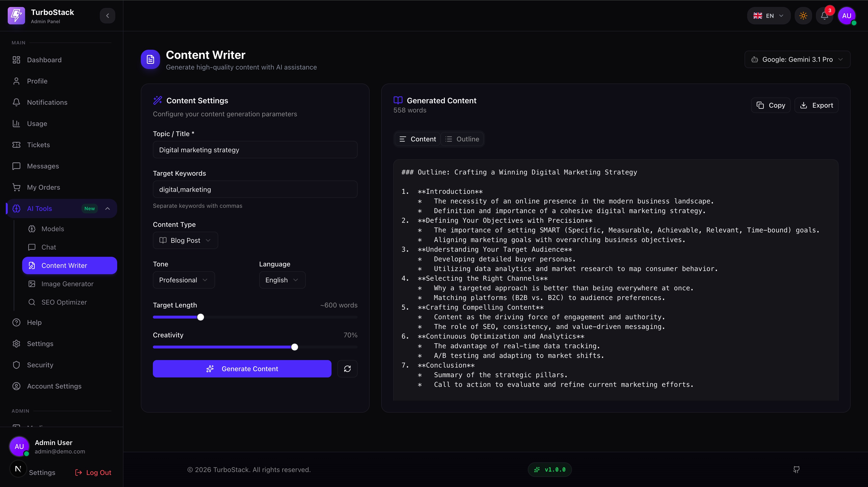This screenshot has height=487, width=868.
Task: Open Image Generator in the sidebar
Action: pos(68,284)
